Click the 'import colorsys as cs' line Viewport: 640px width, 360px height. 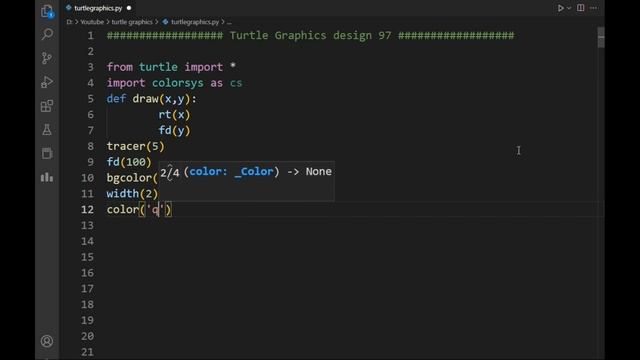(174, 83)
